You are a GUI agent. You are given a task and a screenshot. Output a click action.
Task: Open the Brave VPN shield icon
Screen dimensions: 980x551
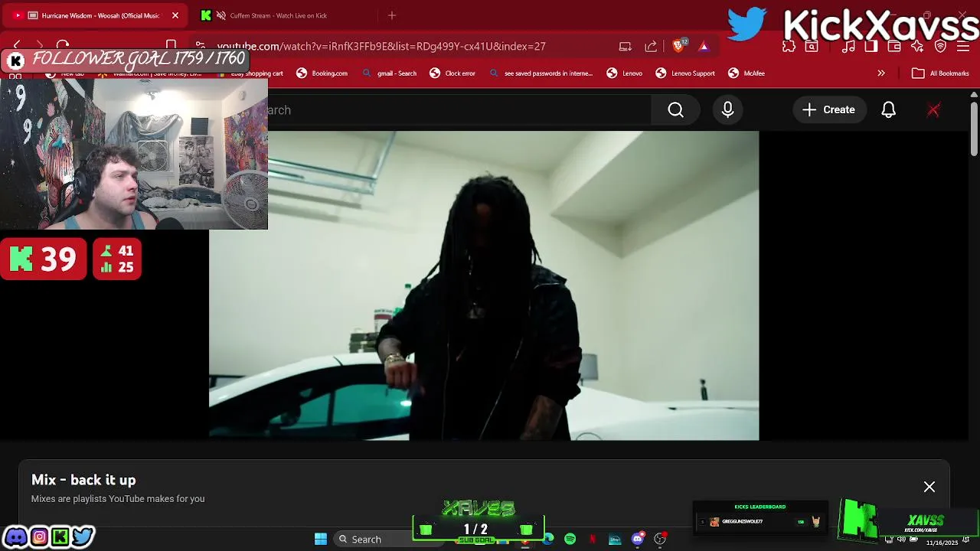[x=941, y=46]
